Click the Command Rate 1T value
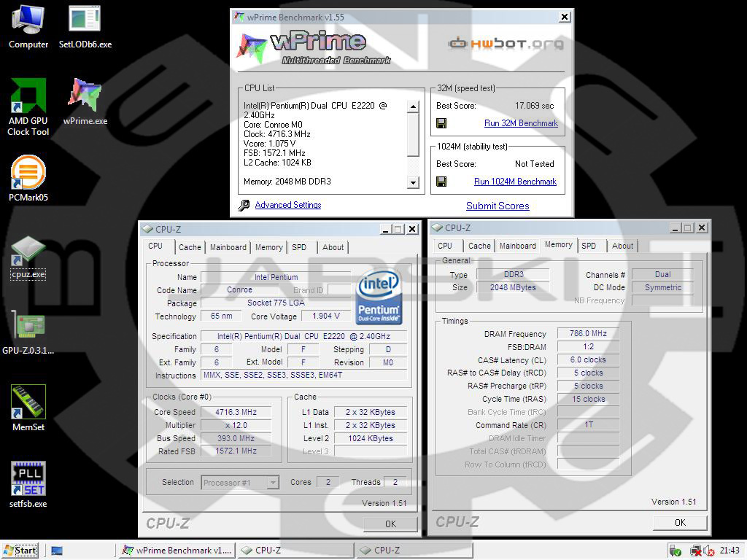This screenshot has height=560, width=747. click(589, 424)
